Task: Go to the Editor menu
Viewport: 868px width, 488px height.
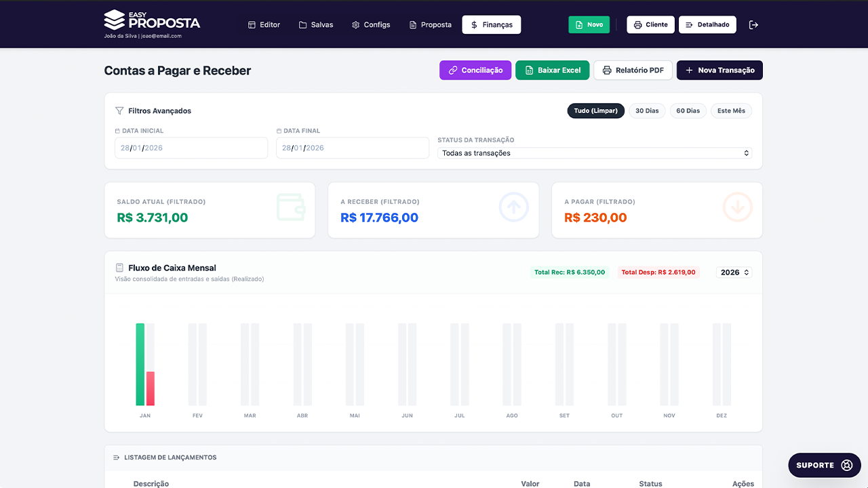Action: [264, 24]
